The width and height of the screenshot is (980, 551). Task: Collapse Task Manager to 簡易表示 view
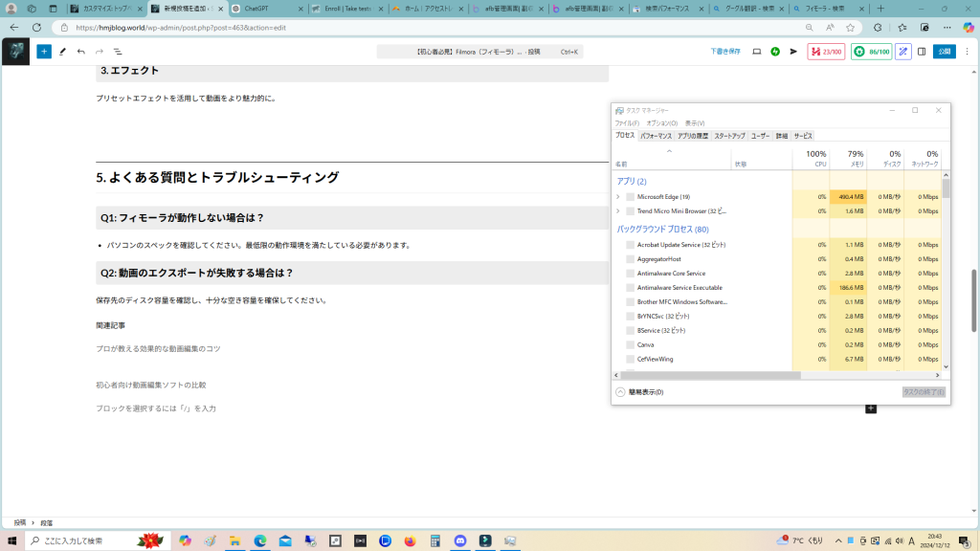point(641,392)
